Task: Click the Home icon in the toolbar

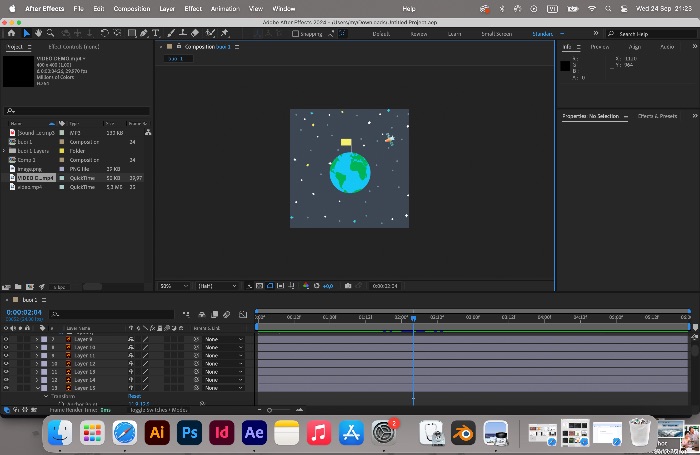Action: [11, 33]
